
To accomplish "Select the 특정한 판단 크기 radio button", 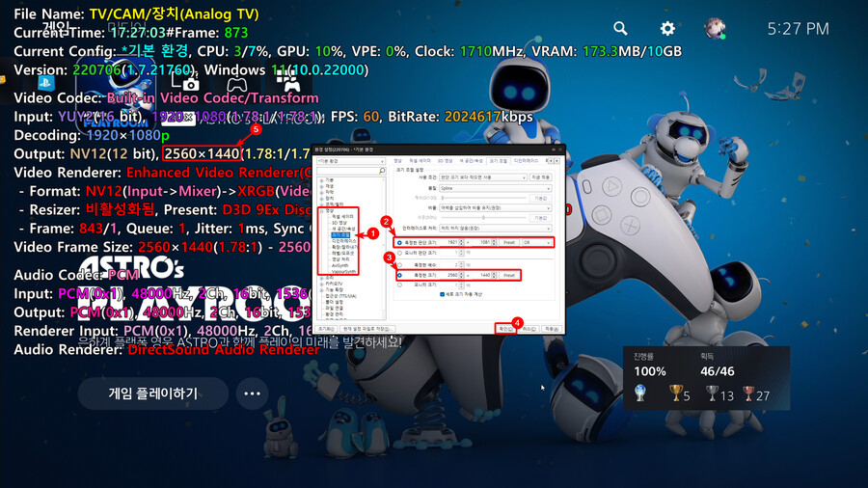I will click(x=399, y=243).
